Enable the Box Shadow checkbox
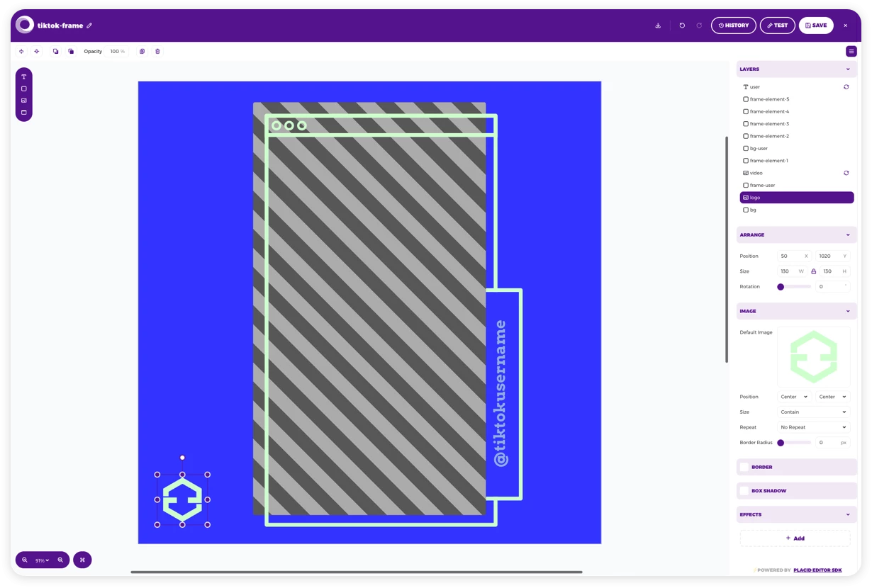 click(744, 491)
